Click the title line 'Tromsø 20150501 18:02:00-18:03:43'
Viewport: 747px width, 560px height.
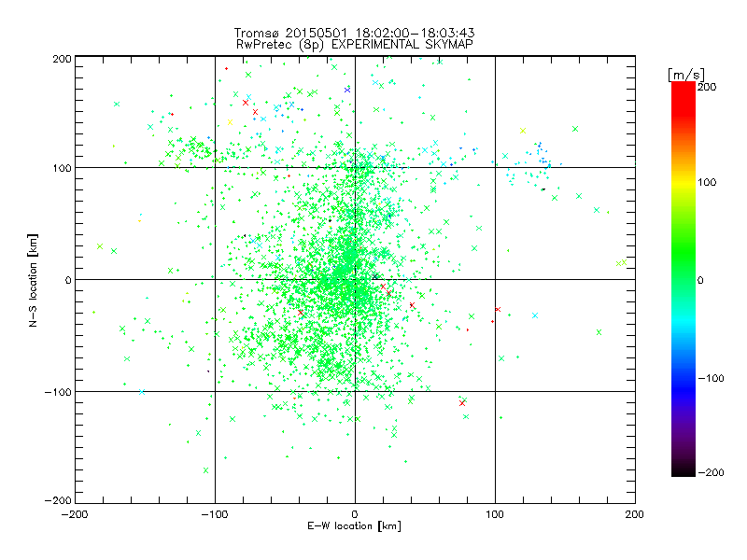pyautogui.click(x=354, y=33)
